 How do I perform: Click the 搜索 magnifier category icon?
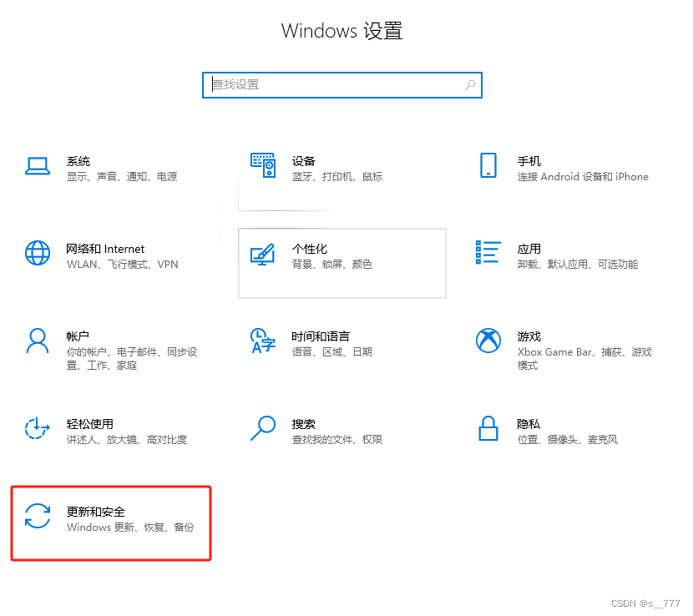click(x=263, y=427)
